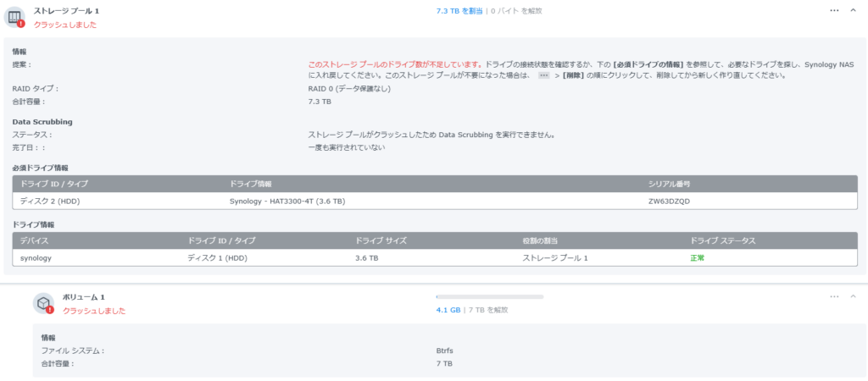The image size is (868, 381).
Task: Click the 役割の割当 column header
Action: (x=545, y=240)
